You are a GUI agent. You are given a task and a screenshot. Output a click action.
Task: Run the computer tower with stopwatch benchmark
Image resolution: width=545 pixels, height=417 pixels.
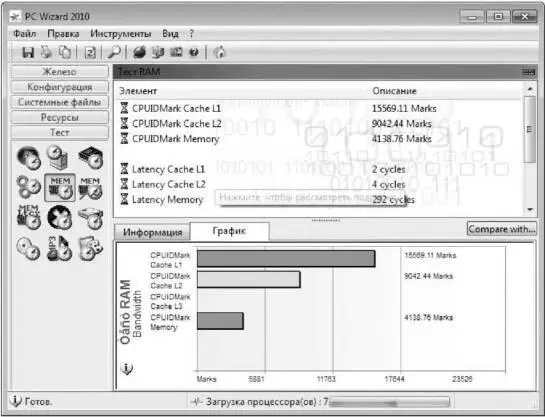pos(59,157)
